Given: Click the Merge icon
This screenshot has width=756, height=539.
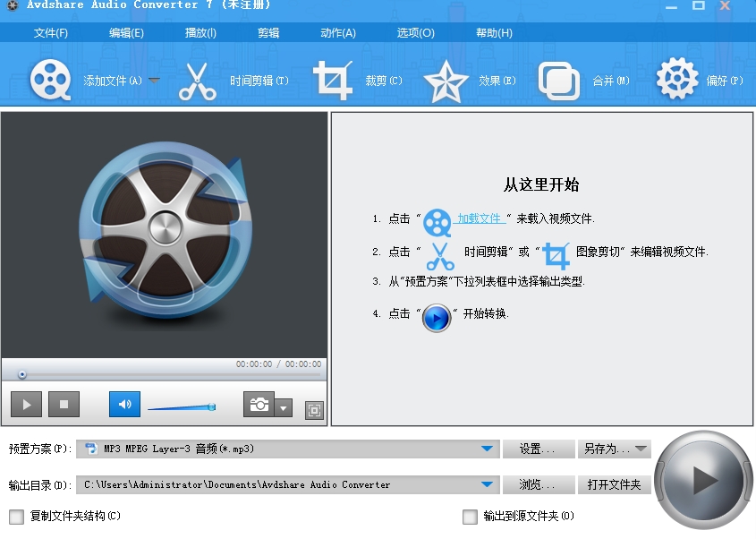Looking at the screenshot, I should tap(559, 81).
